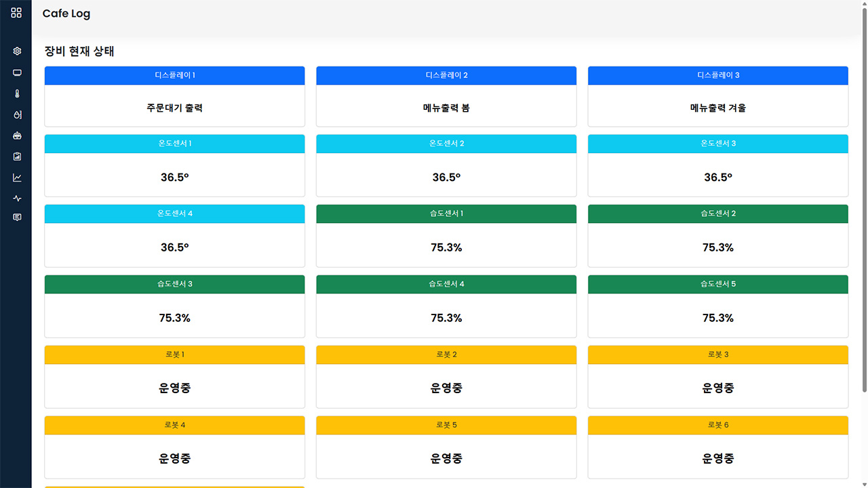Select the 디스플레이 1 card header
Screen dimensions: 868x488
(x=174, y=75)
